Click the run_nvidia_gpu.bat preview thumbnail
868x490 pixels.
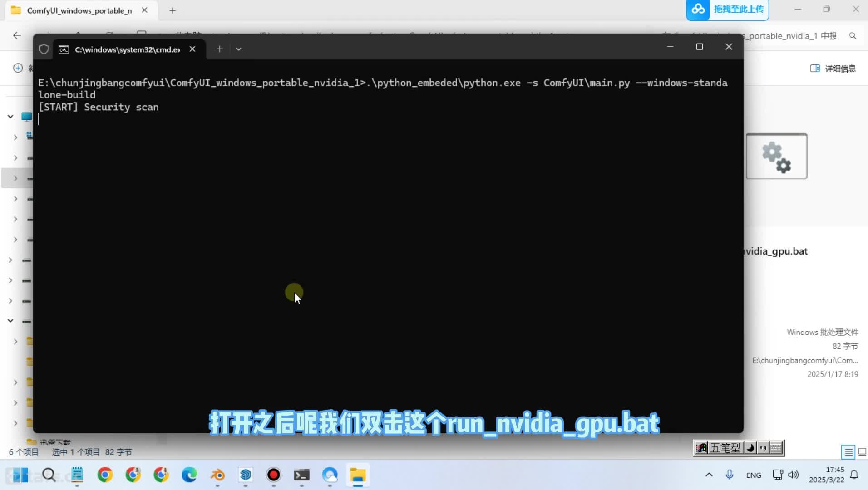pyautogui.click(x=776, y=156)
